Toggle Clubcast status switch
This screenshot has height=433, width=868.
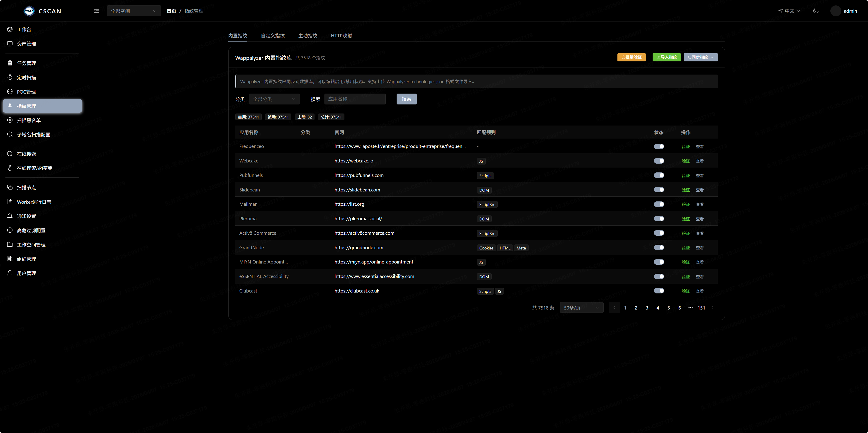pos(659,291)
